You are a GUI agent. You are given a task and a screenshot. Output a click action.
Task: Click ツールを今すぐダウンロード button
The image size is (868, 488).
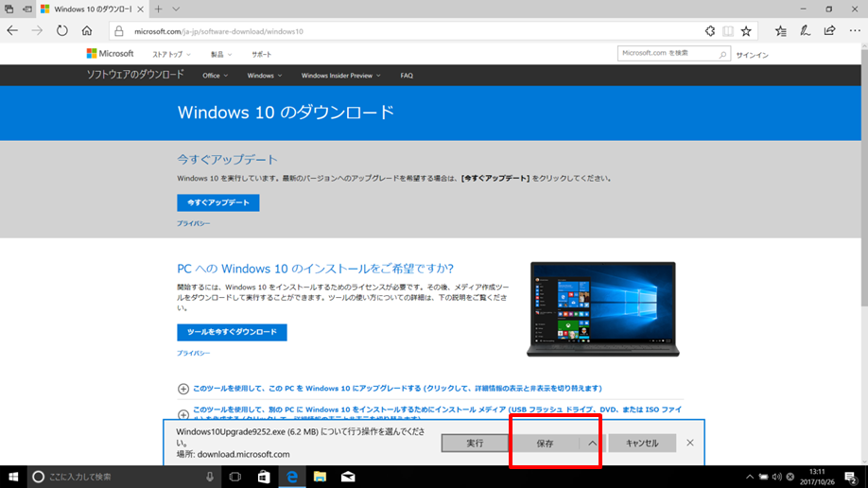point(232,332)
